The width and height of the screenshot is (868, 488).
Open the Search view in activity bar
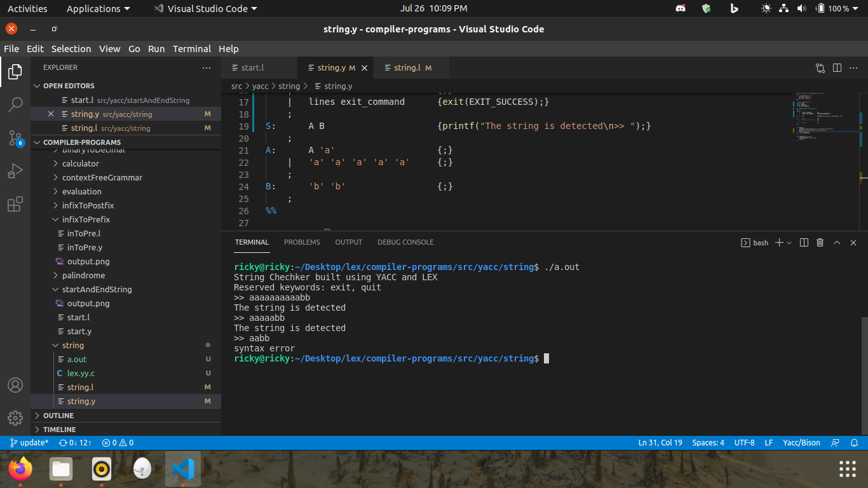pyautogui.click(x=15, y=105)
